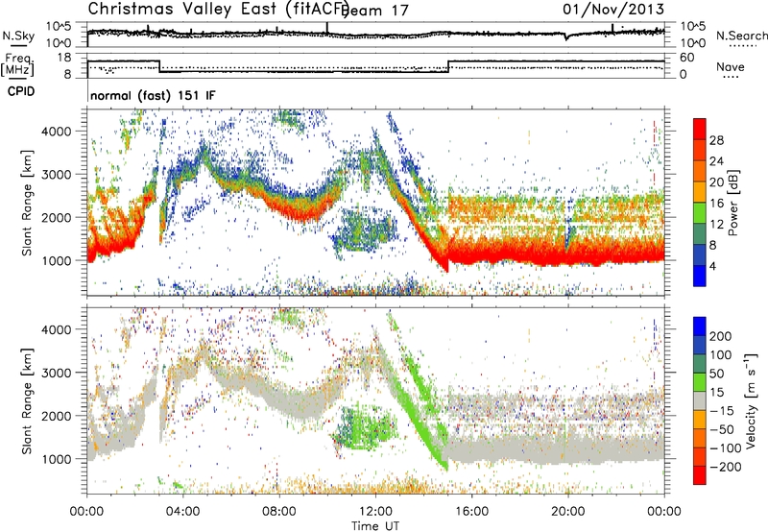Click the 1000 tick of the velocity panel

[x=56, y=459]
